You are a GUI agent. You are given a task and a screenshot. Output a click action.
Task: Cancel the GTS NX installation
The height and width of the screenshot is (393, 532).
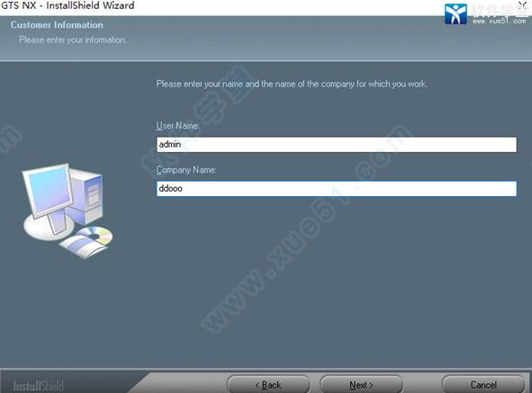483,385
